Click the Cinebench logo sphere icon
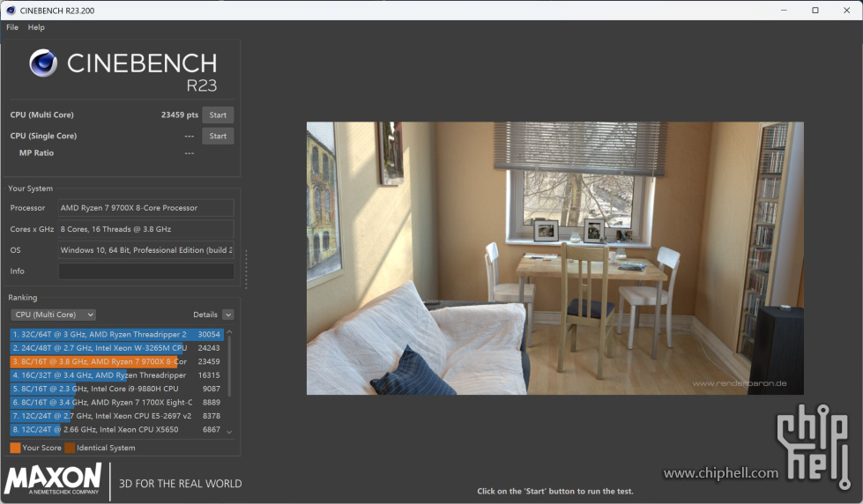This screenshot has width=863, height=504. click(x=43, y=63)
